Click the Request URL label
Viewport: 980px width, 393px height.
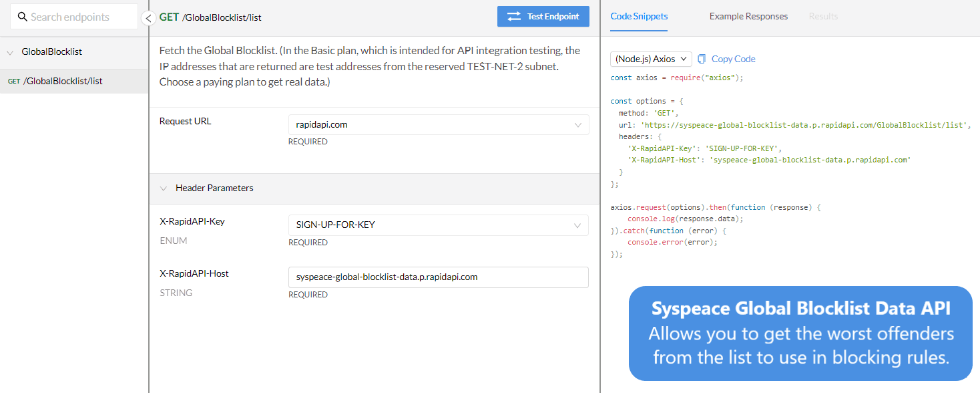[x=186, y=121]
